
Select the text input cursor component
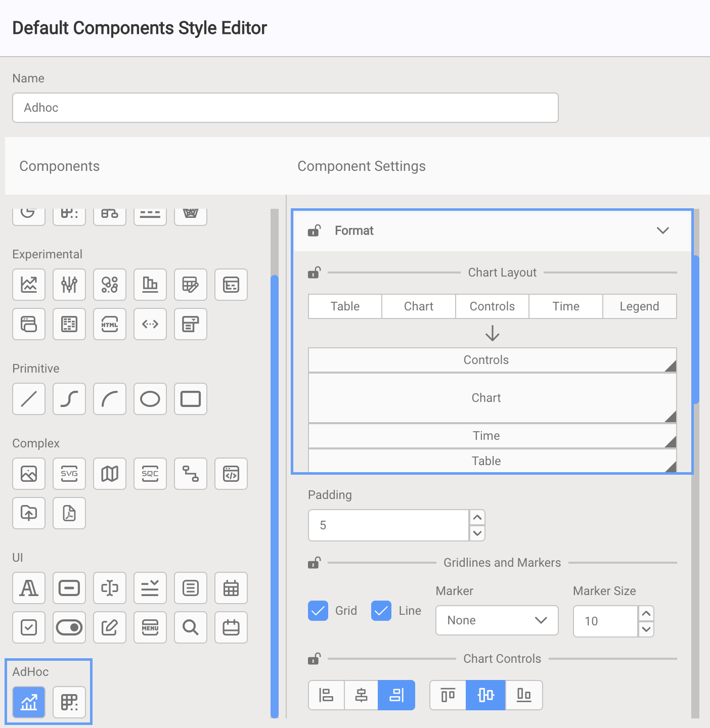click(110, 588)
